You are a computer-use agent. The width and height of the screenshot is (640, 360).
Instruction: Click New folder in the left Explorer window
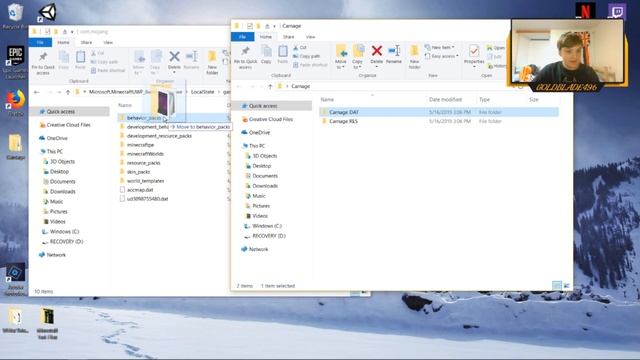click(212, 62)
